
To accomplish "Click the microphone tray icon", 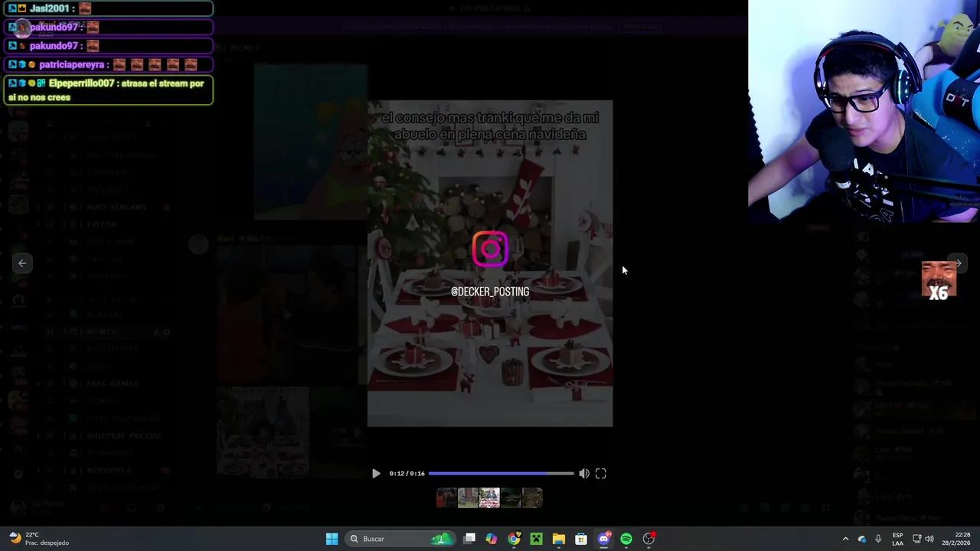I will [x=878, y=539].
